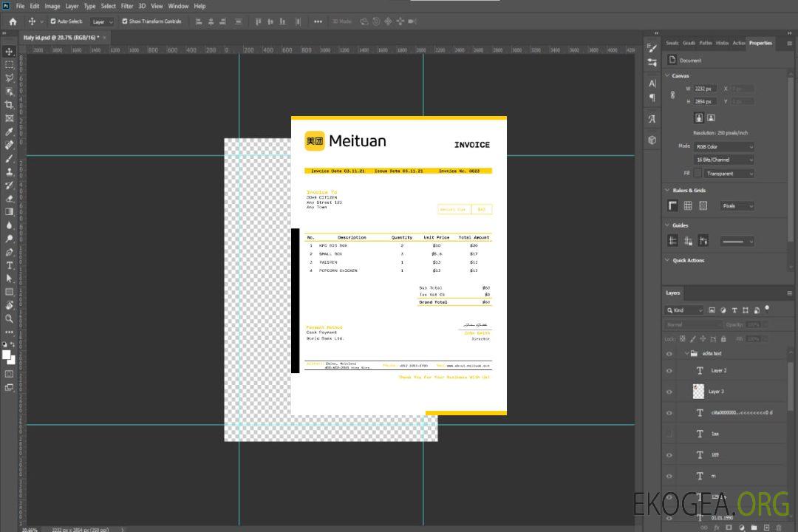Switch to the Swatches panel tab
Viewport: 798px width, 532px height.
pos(672,43)
